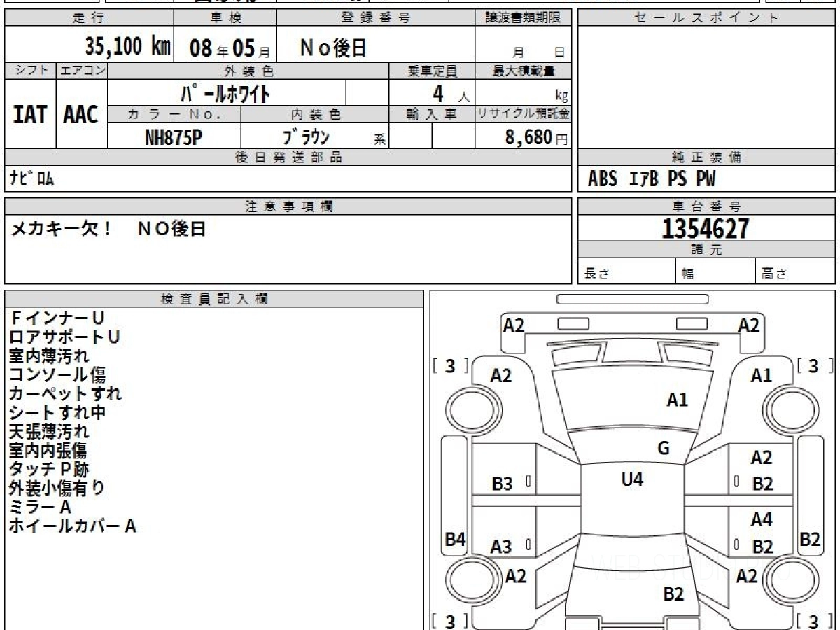Click the inspector note "室内内張傷"

[x=49, y=451]
